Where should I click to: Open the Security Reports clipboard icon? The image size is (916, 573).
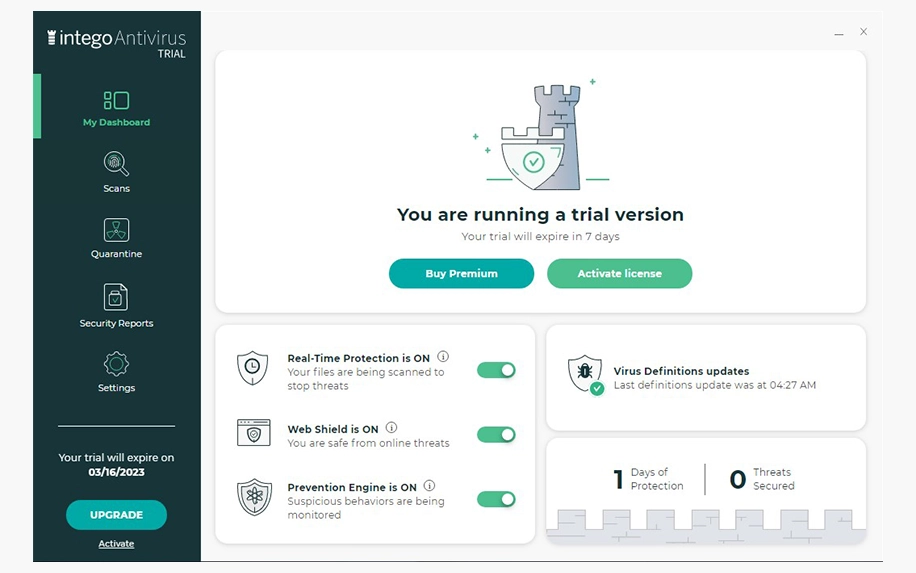click(x=116, y=297)
